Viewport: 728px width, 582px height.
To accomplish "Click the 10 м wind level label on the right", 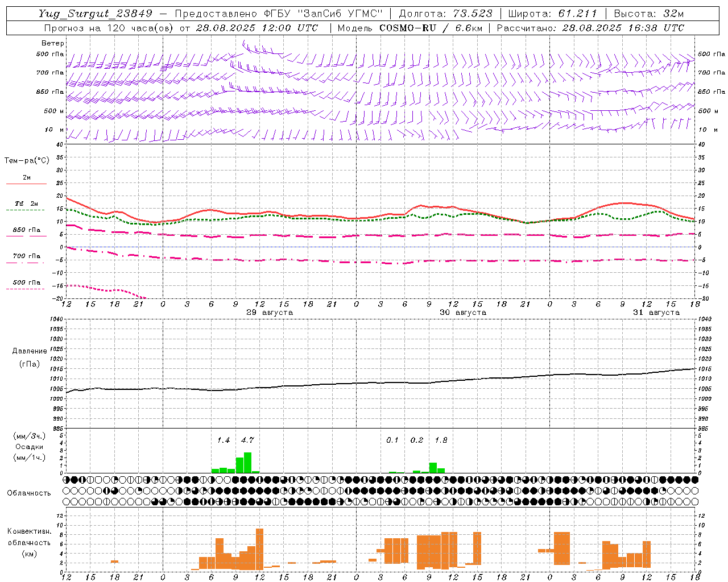I will [708, 130].
